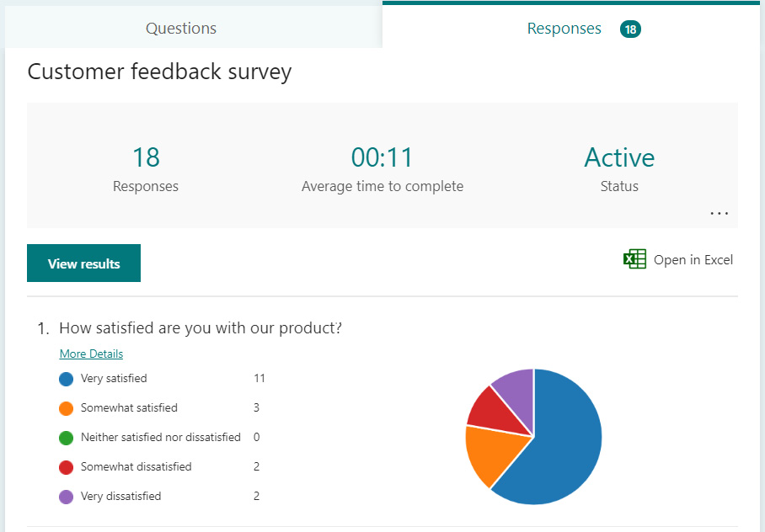Click the purple Very dissatisfied legend dot
Image resolution: width=765 pixels, height=532 pixels.
pyautogui.click(x=66, y=497)
